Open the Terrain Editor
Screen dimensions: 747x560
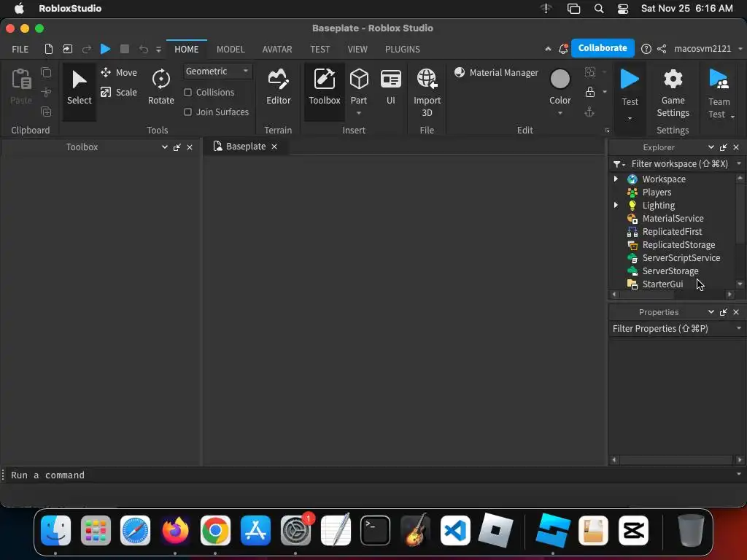pos(278,87)
